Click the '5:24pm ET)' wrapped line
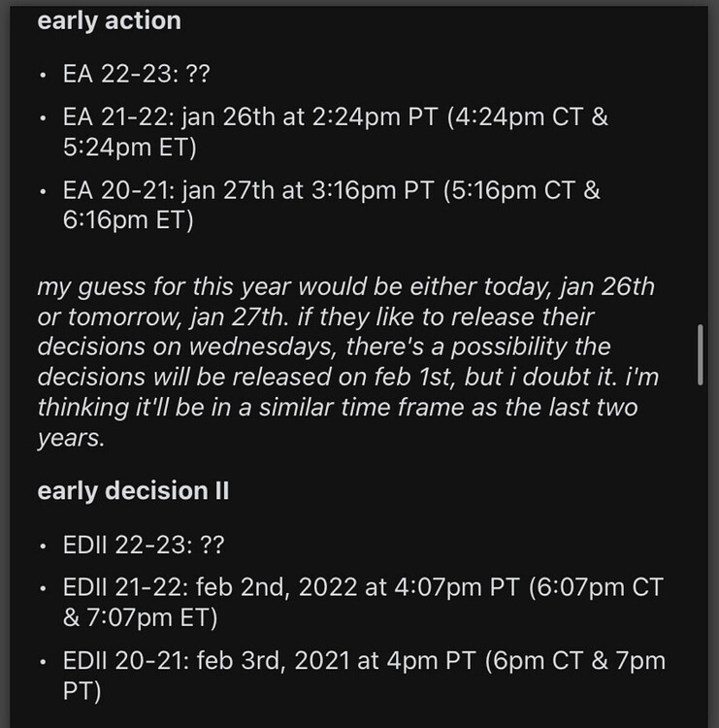 point(130,148)
